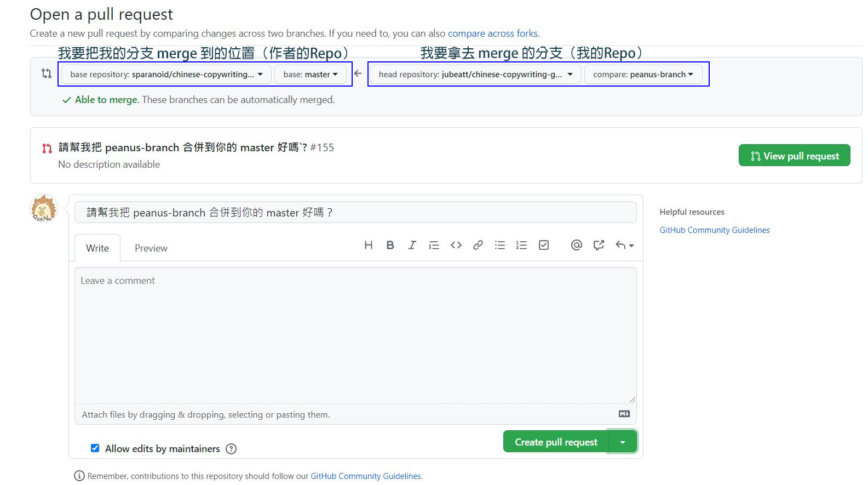The width and height of the screenshot is (868, 485).
Task: Open compare: peanus-branch dropdown
Action: pos(643,74)
